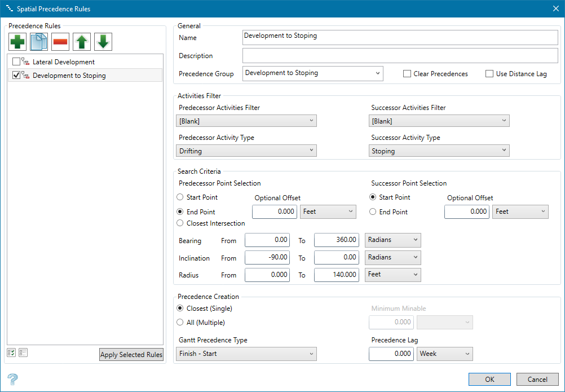Click the red minus remove rule icon

pos(60,42)
